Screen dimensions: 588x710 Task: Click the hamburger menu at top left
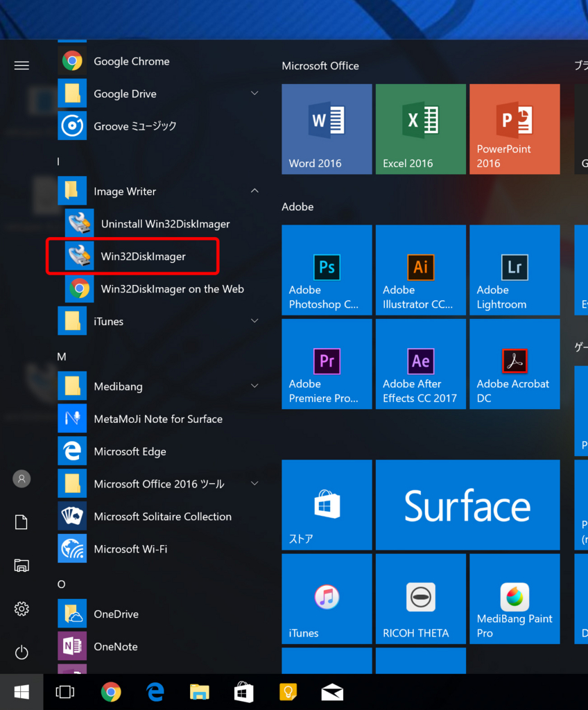click(21, 66)
